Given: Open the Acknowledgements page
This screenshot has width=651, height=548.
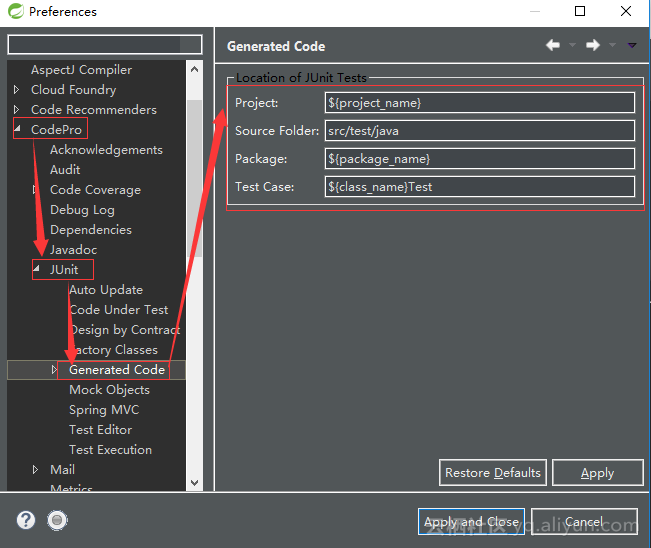Looking at the screenshot, I should pyautogui.click(x=106, y=149).
